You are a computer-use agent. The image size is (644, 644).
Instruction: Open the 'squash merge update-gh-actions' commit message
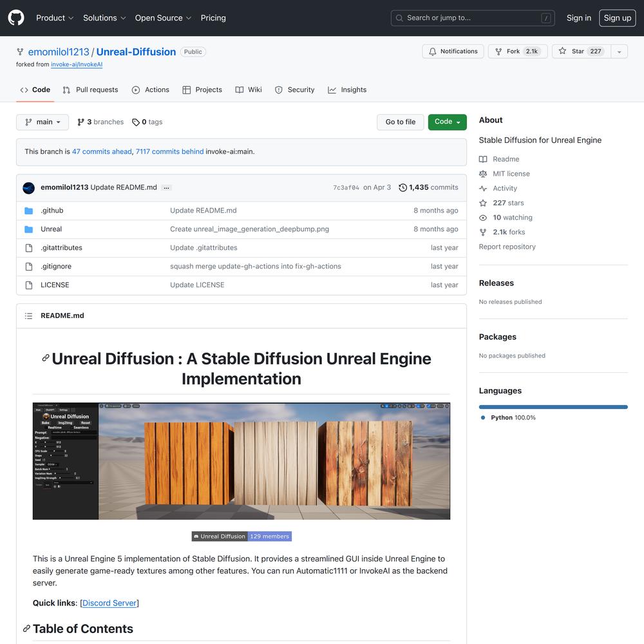coord(256,267)
